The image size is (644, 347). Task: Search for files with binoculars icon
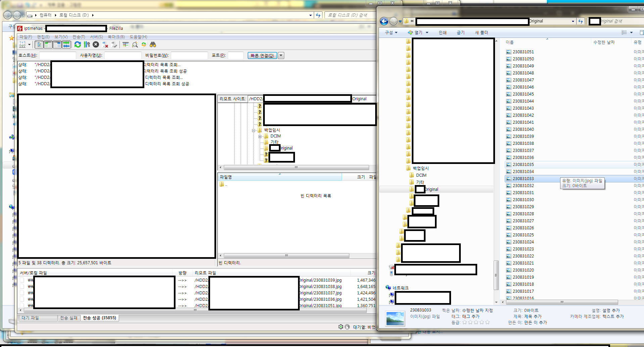[x=153, y=45]
